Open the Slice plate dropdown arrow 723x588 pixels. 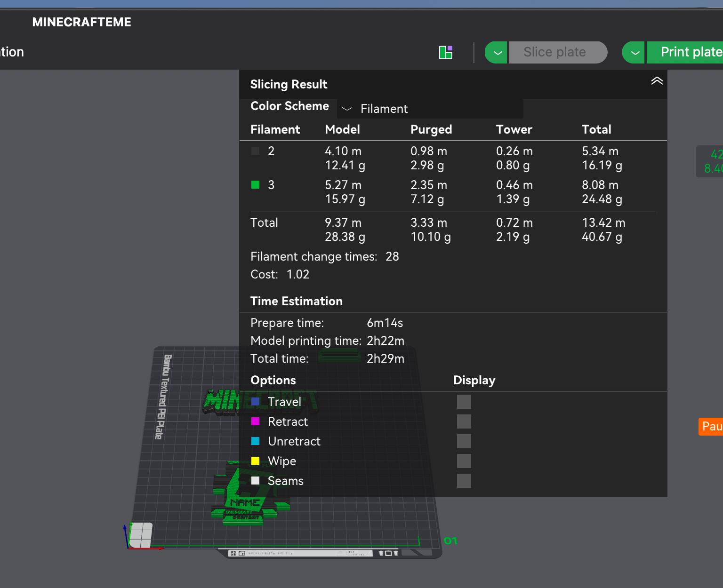coord(497,52)
